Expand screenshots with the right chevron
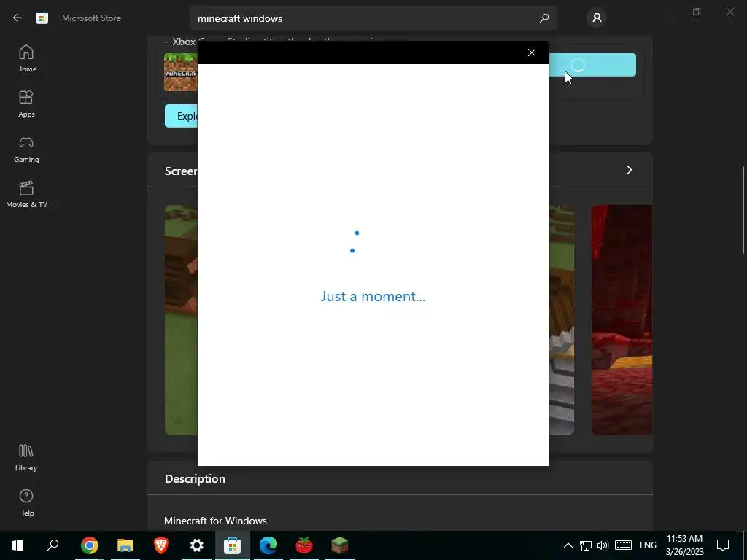Image resolution: width=747 pixels, height=560 pixels. tap(629, 170)
